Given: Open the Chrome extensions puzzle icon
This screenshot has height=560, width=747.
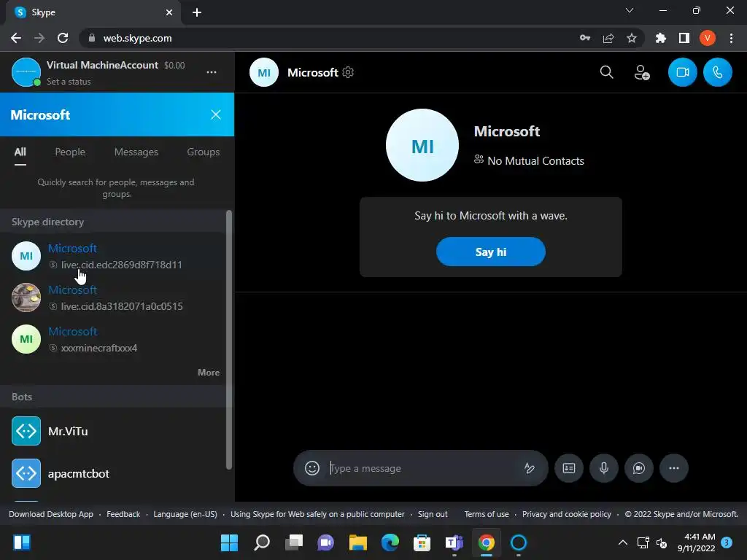Looking at the screenshot, I should tap(661, 38).
